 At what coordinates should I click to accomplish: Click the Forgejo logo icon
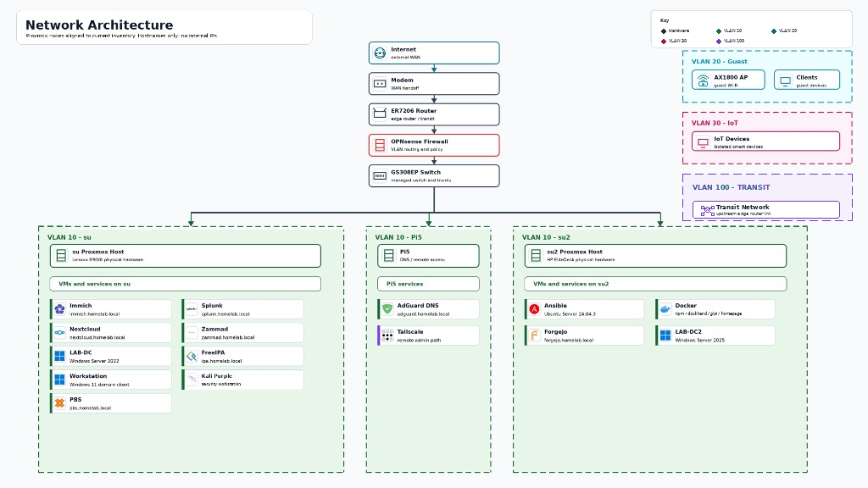pos(534,335)
